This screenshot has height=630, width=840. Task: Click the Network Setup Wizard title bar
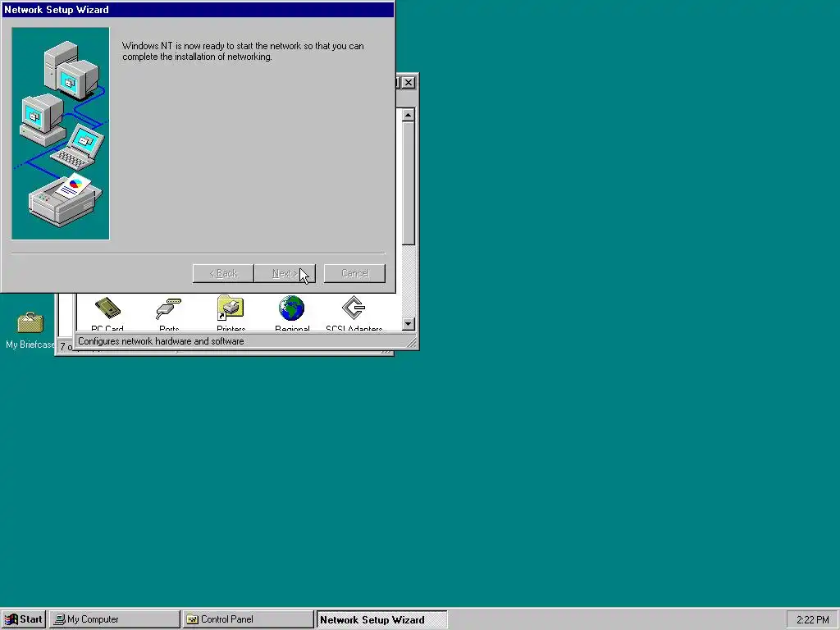(198, 10)
